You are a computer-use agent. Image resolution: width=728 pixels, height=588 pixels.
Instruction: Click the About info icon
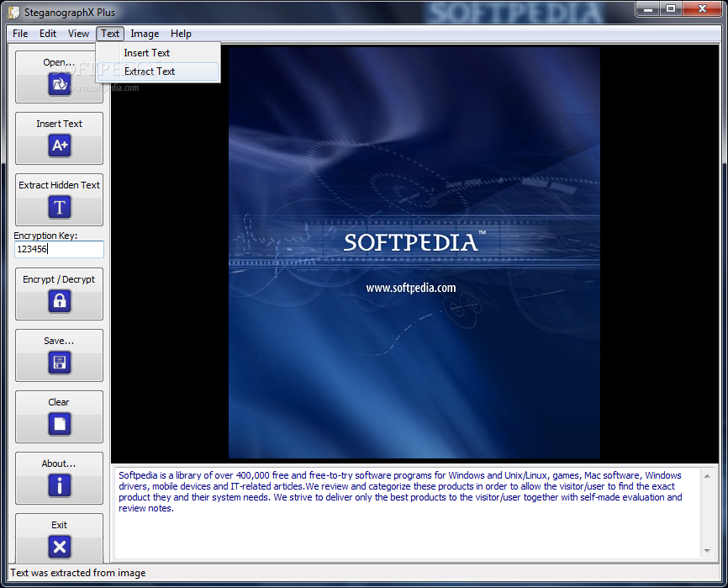[x=60, y=485]
